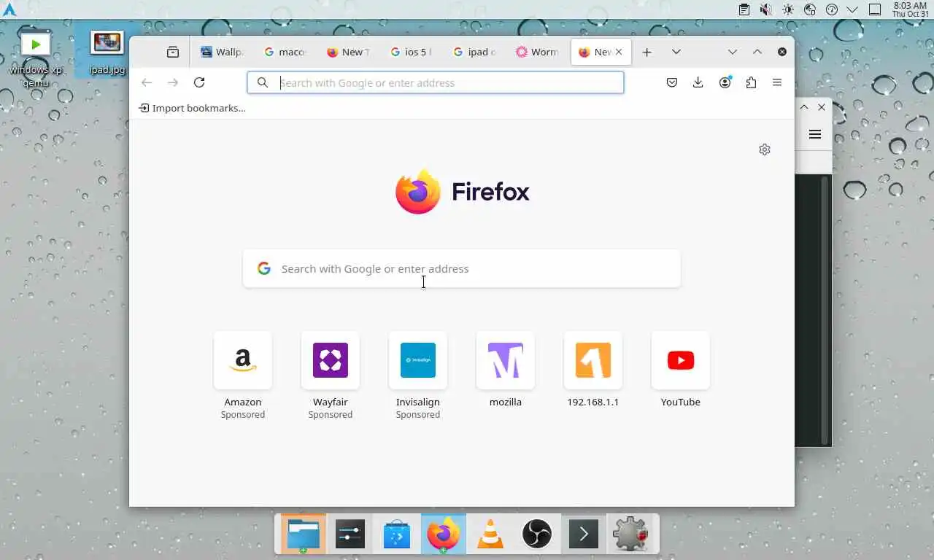The image size is (934, 560).
Task: Click Firefox icon in the dock
Action: [x=444, y=535]
